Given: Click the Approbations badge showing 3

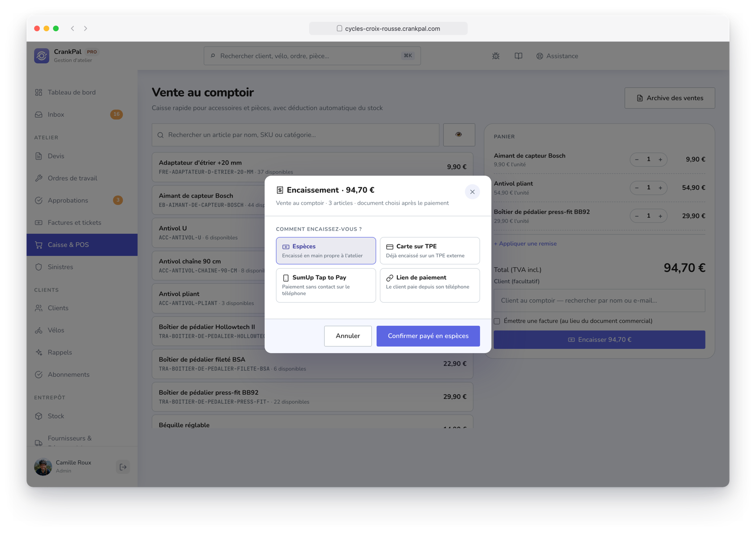Looking at the screenshot, I should point(118,200).
